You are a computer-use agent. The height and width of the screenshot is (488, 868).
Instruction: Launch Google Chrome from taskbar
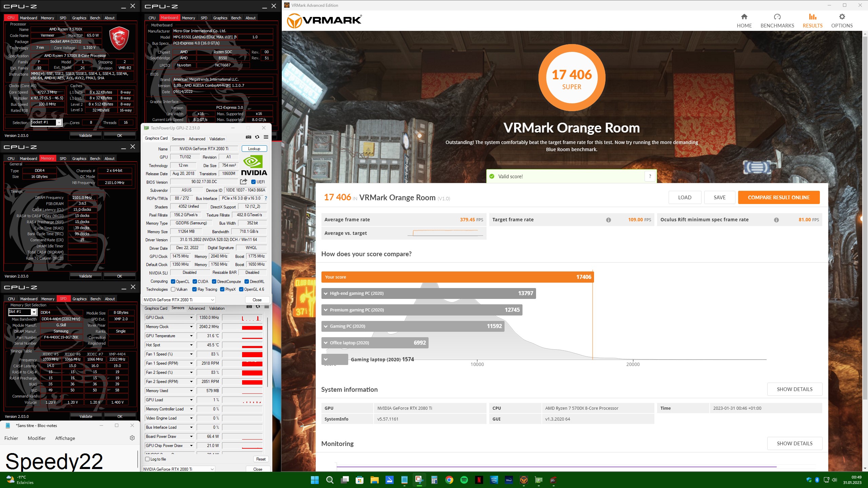coord(449,480)
